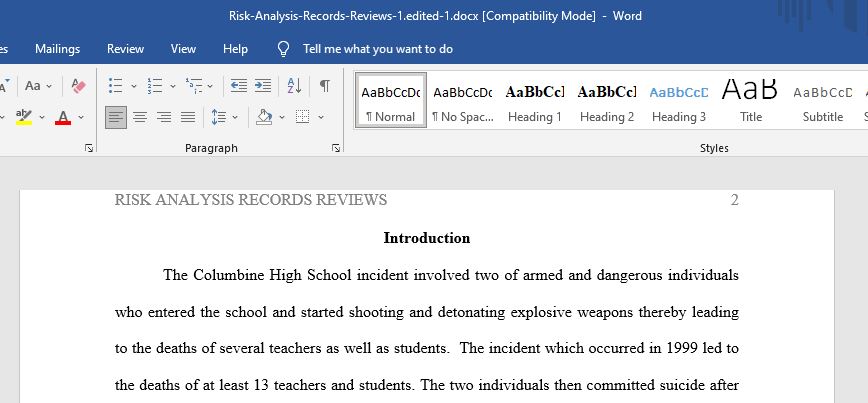Apply the No Spacing style

463,100
